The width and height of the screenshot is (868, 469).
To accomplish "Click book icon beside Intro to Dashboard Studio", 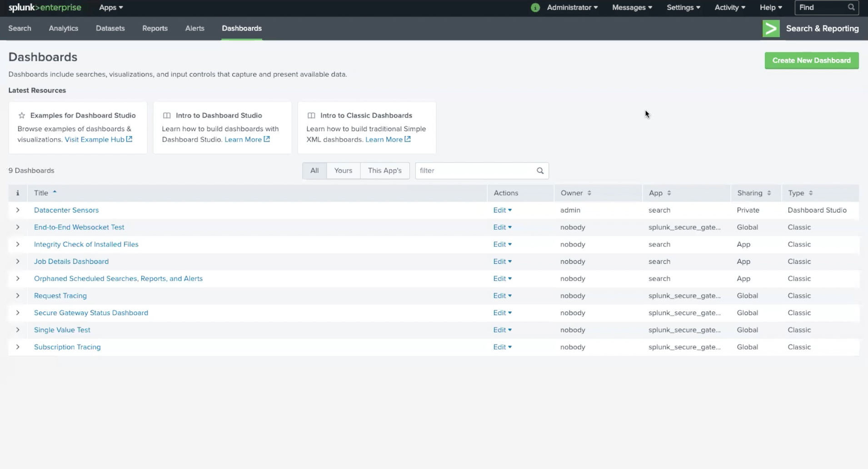I will tap(167, 115).
